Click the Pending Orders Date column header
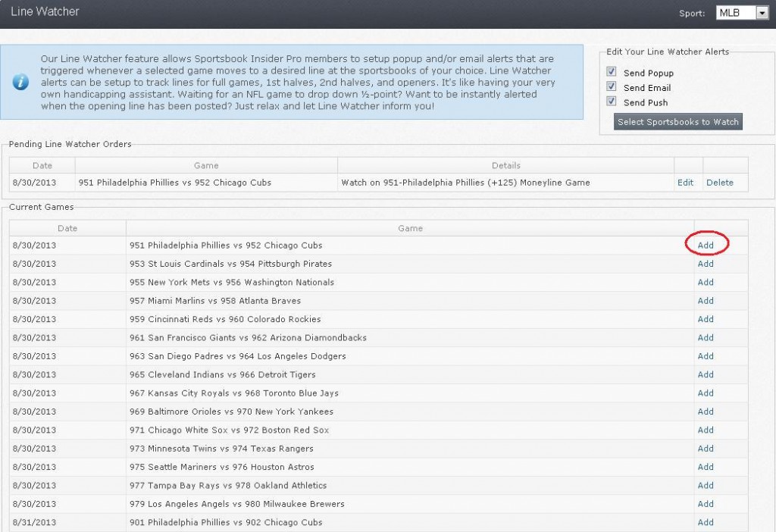The image size is (776, 532). (42, 165)
